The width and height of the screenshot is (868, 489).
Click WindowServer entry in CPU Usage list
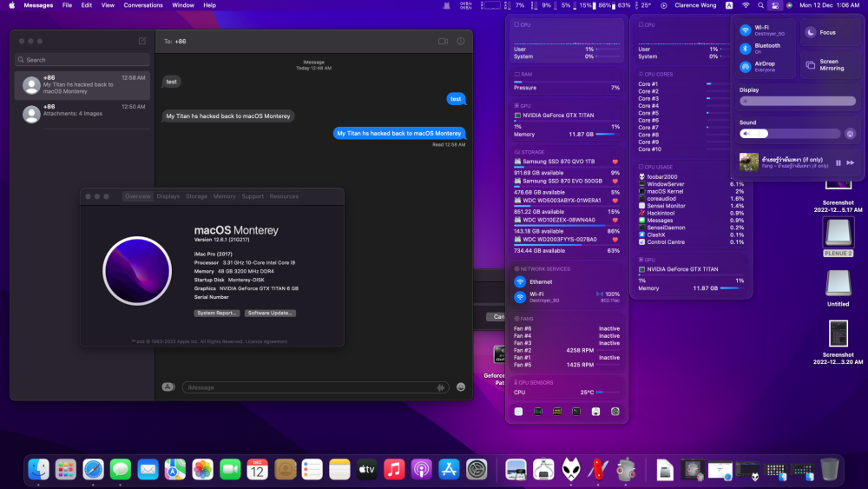[666, 184]
